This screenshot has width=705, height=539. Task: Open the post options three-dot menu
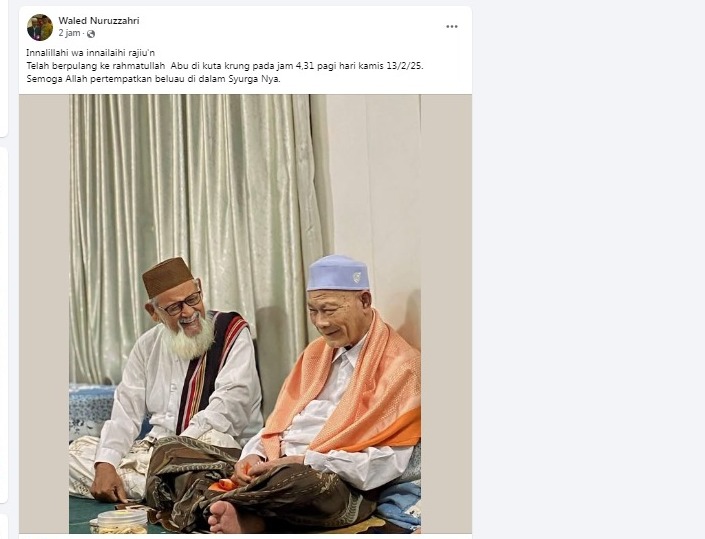click(x=451, y=27)
